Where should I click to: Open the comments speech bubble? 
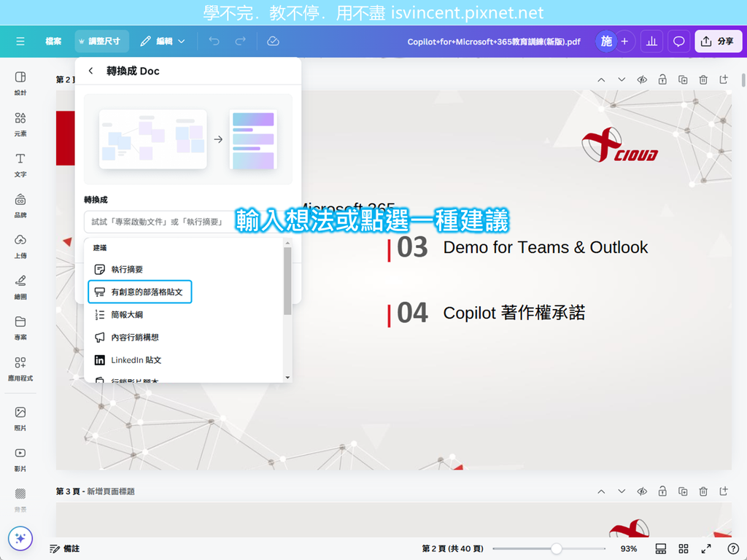(x=678, y=42)
